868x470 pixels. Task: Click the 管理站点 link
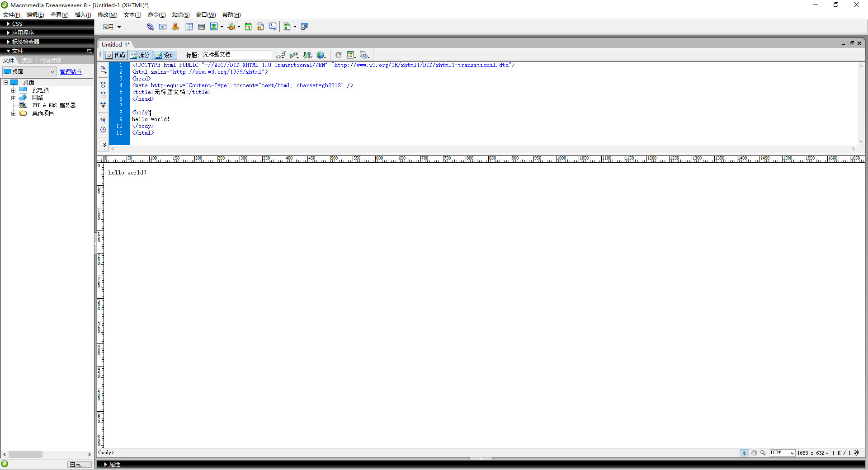pos(71,72)
